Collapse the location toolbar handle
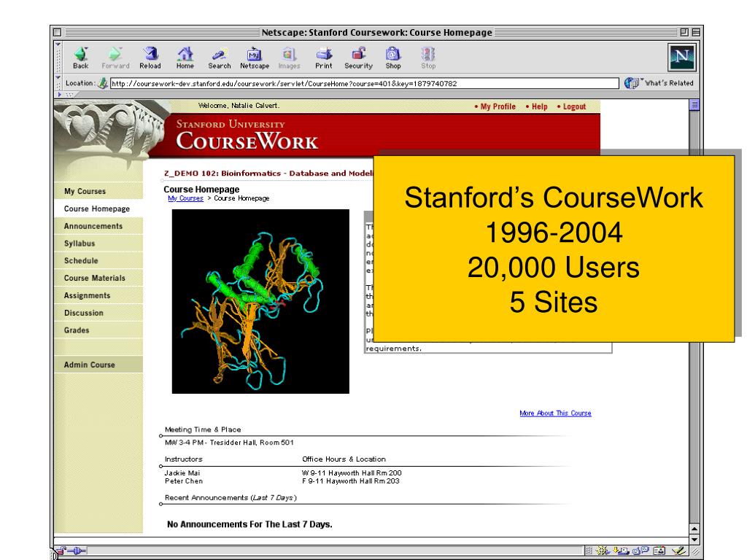This screenshot has height=560, width=747. (x=58, y=82)
